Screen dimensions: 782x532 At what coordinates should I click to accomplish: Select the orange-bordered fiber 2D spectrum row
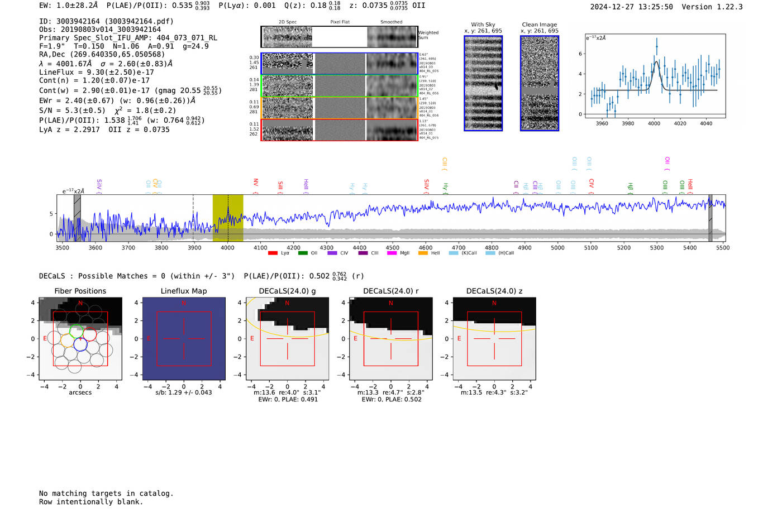click(339, 108)
